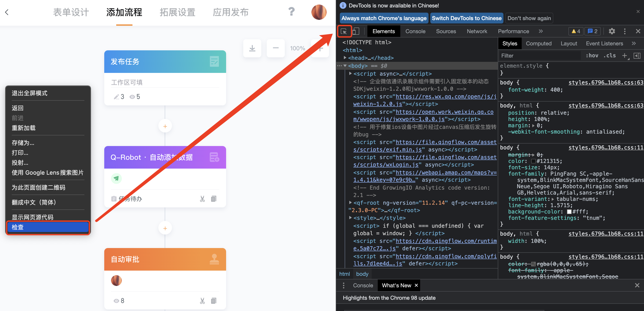Switch to the 拓展设置 tab
The height and width of the screenshot is (311, 644).
point(178,12)
